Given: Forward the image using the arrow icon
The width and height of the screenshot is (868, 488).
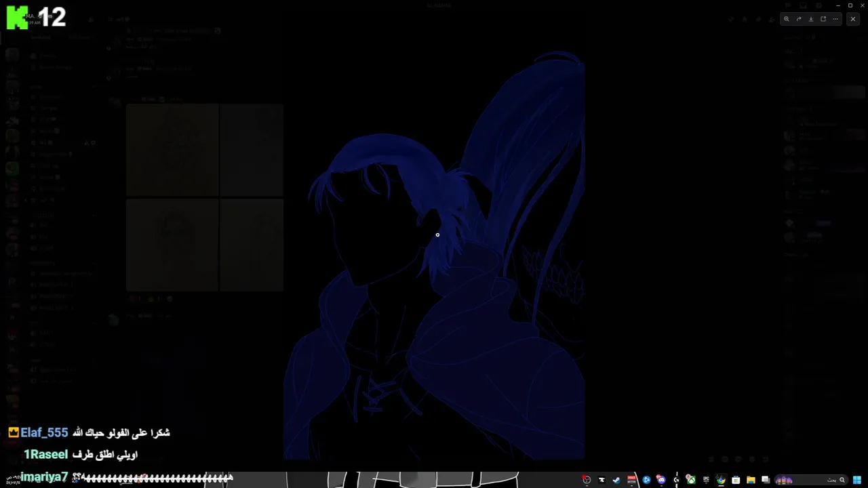Looking at the screenshot, I should pos(799,19).
